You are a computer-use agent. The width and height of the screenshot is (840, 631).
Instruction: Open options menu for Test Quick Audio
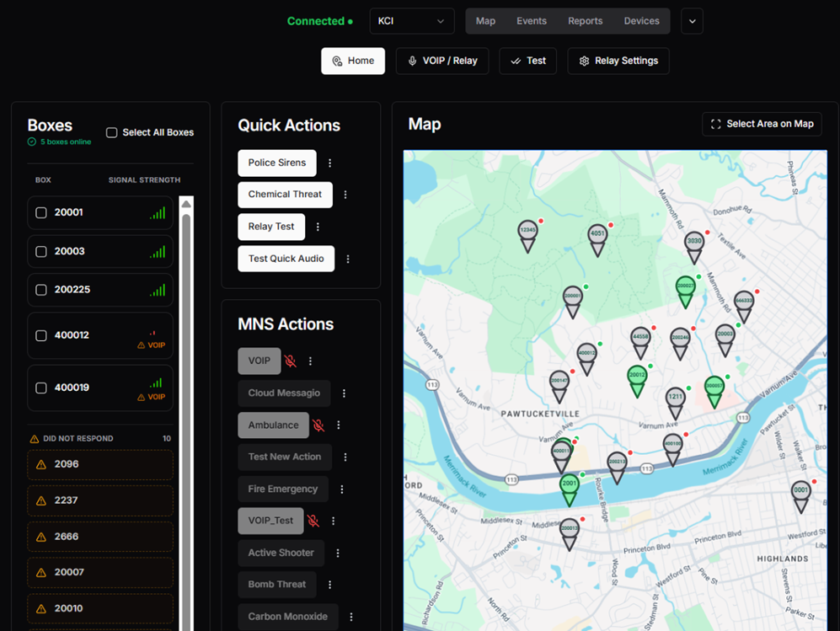348,259
